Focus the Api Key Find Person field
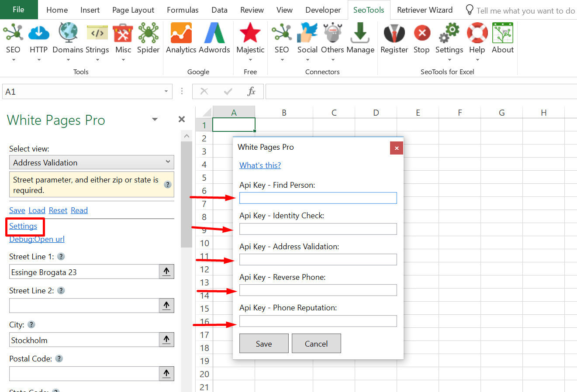The width and height of the screenshot is (577, 392). [x=318, y=198]
